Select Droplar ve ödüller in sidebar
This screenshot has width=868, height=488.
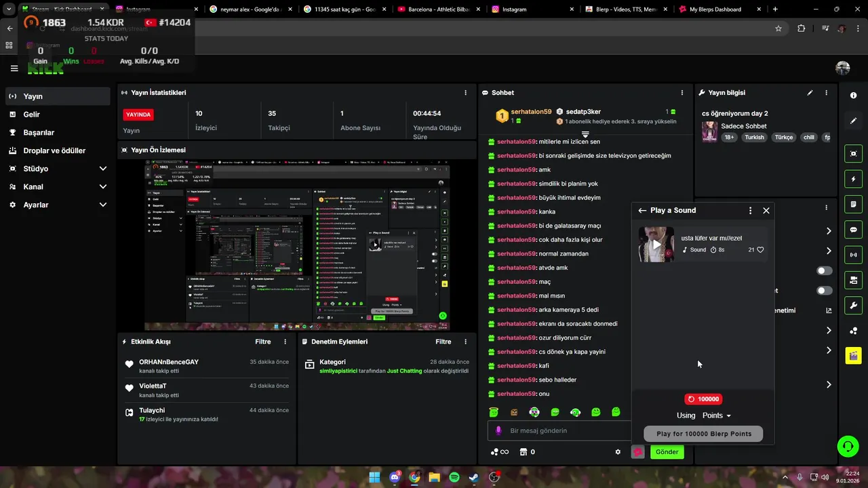58,150
